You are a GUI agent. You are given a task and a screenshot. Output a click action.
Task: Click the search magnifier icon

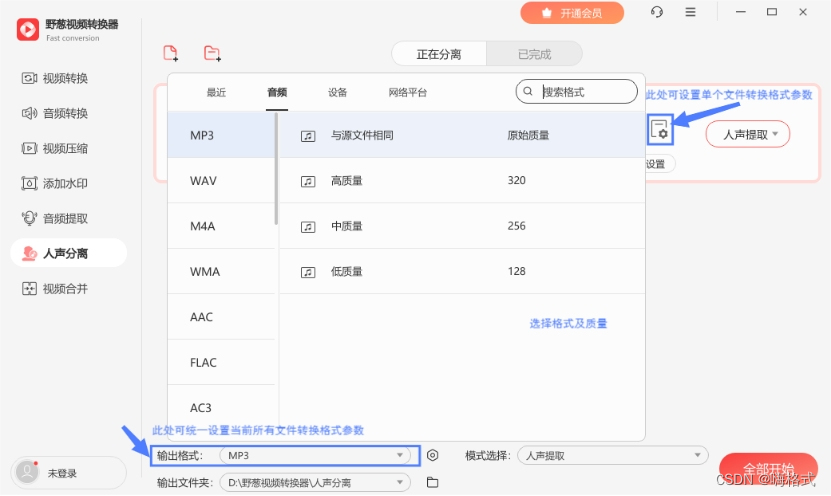[x=528, y=91]
